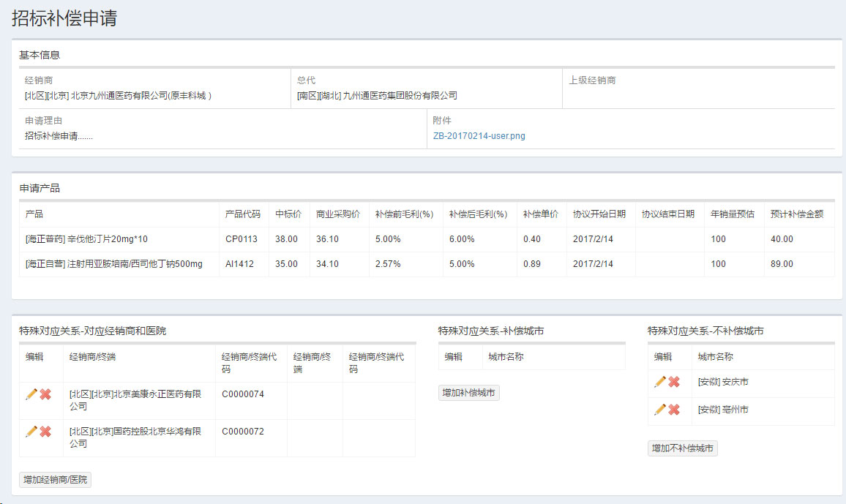Delete 亳州市 from non-compensation cities
The image size is (846, 504).
(x=674, y=410)
